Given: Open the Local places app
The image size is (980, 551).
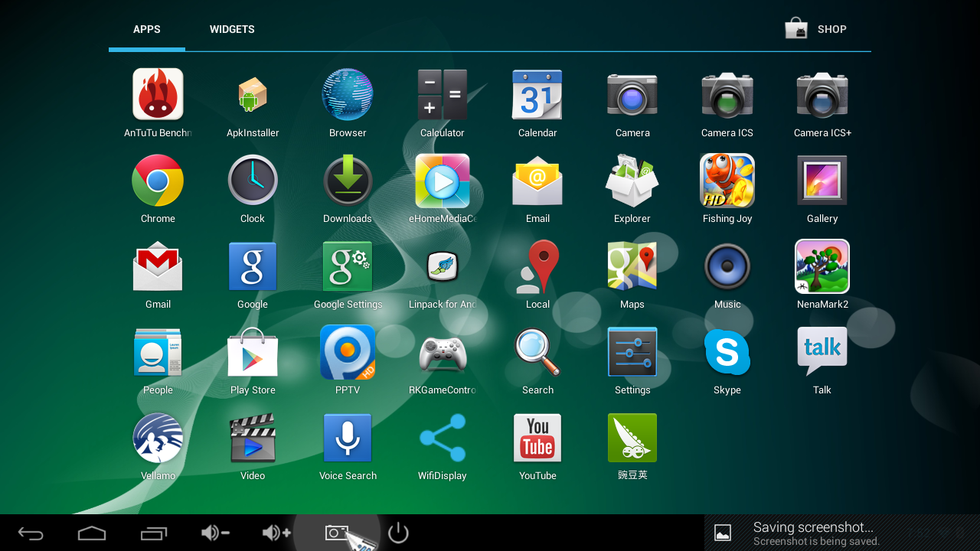Looking at the screenshot, I should 537,266.
